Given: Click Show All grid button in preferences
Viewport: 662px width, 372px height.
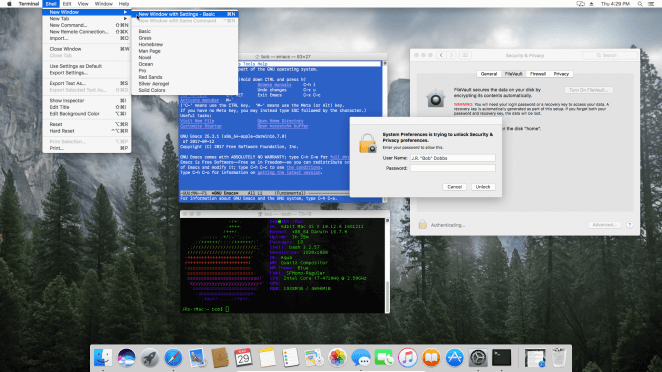Looking at the screenshot, I should [465, 55].
